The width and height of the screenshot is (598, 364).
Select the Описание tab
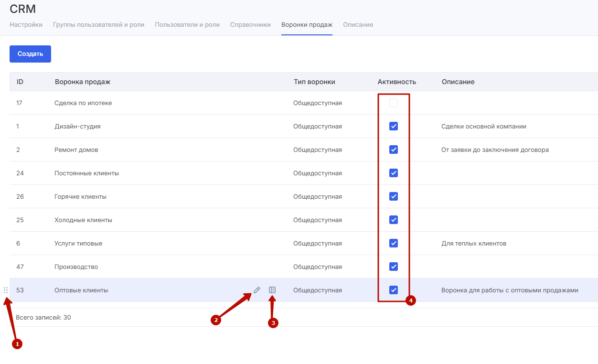tap(358, 24)
